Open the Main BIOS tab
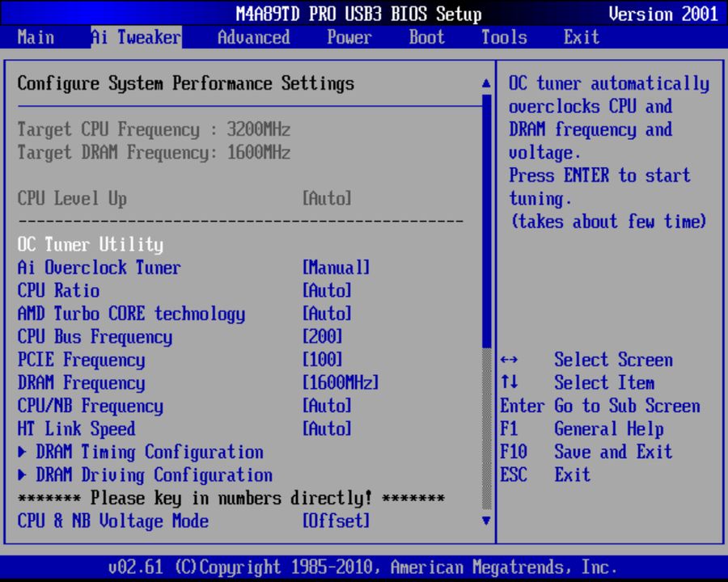The height and width of the screenshot is (582, 728). pos(36,37)
